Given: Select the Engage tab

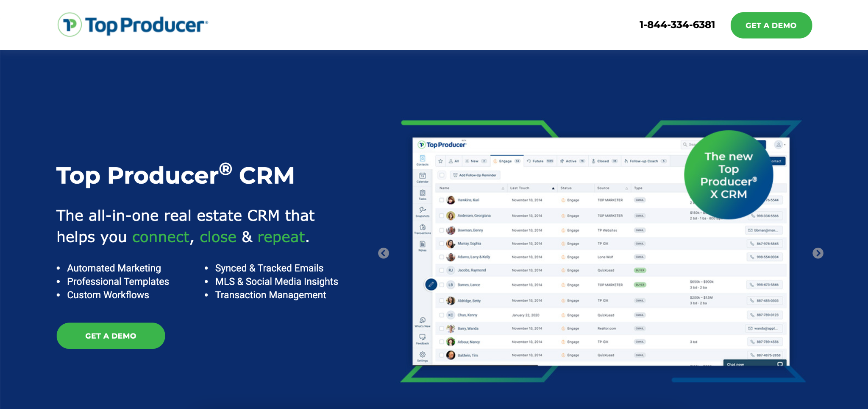Looking at the screenshot, I should 507,161.
